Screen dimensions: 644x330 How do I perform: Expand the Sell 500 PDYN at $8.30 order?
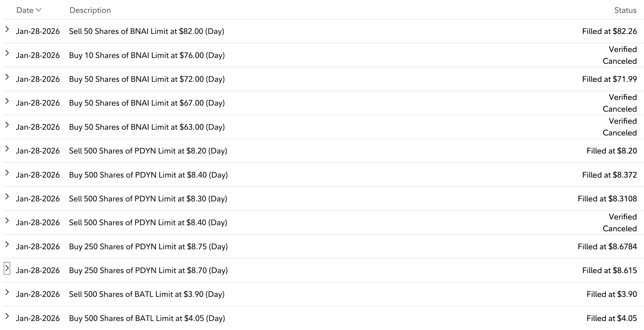(7, 196)
